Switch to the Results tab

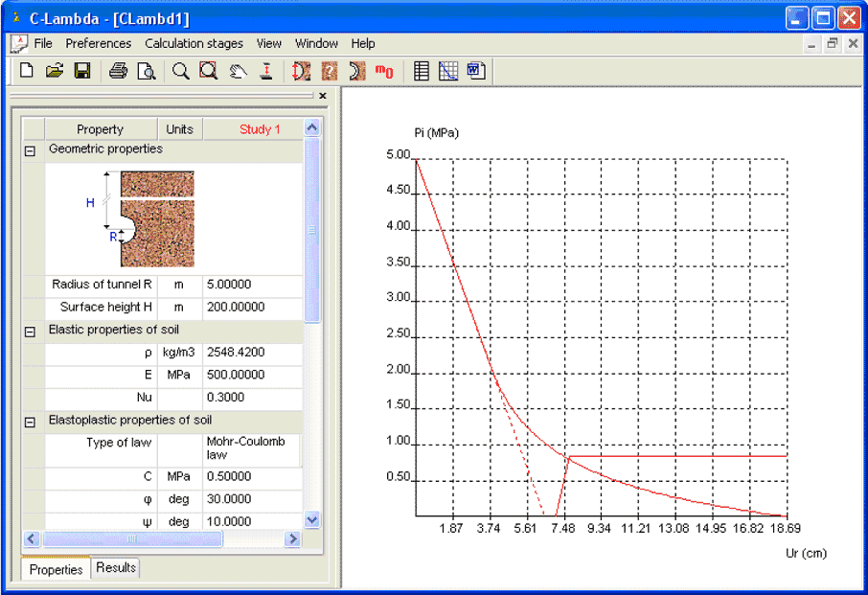point(116,567)
